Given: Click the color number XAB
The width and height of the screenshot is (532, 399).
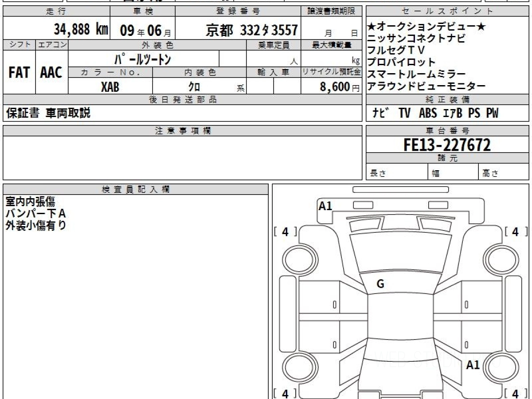Looking at the screenshot, I should [x=110, y=87].
